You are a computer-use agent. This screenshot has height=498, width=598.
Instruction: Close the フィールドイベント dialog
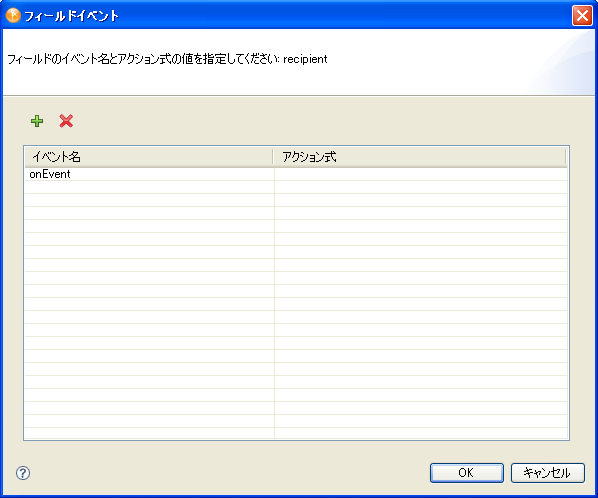tap(582, 16)
